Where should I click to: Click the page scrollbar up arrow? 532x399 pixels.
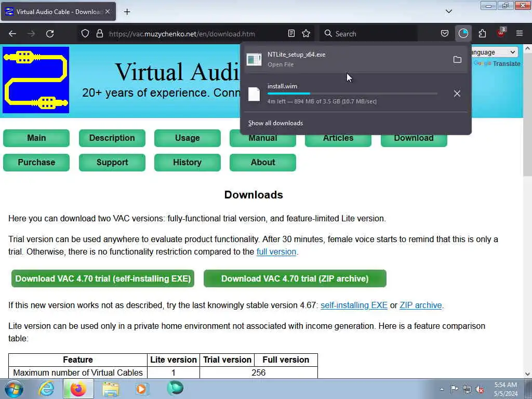click(x=527, y=48)
